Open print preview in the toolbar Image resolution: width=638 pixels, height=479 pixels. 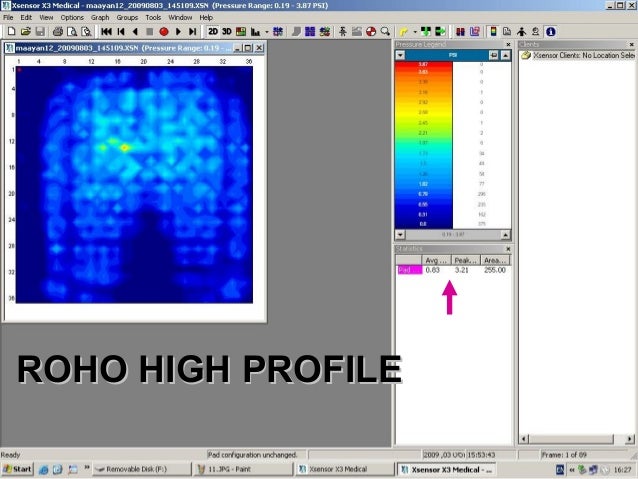click(72, 31)
